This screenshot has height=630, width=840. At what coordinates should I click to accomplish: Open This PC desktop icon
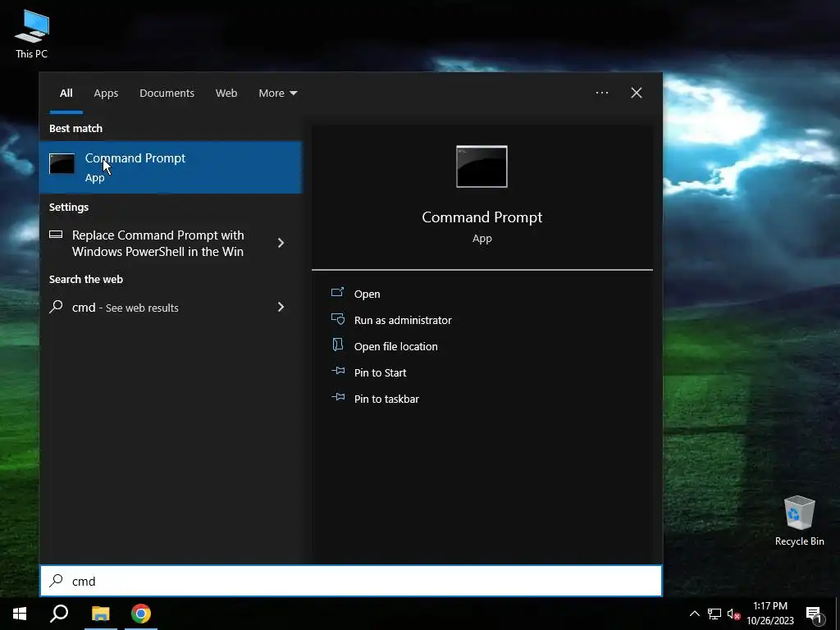32,34
